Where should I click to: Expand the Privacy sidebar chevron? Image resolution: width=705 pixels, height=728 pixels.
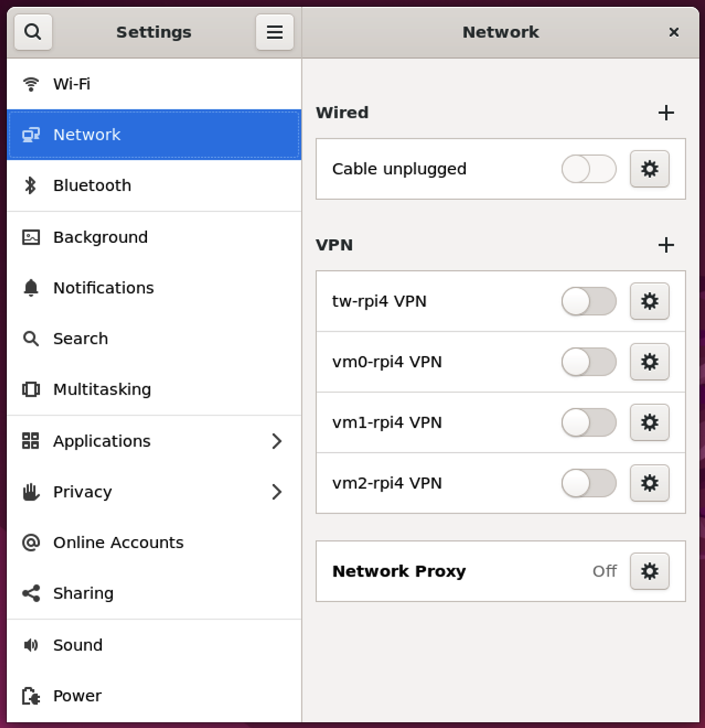[277, 492]
